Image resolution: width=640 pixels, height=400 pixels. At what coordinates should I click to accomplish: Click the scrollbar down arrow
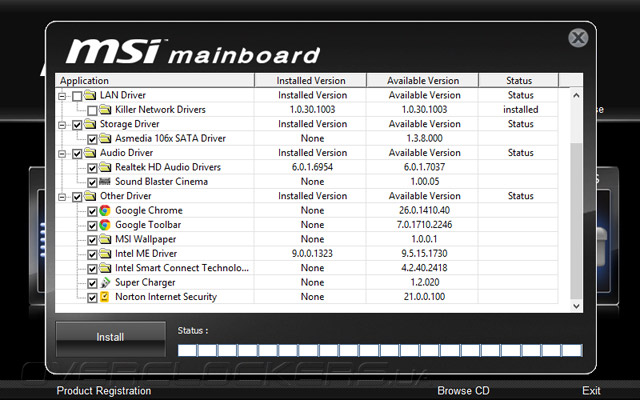pyautogui.click(x=576, y=306)
